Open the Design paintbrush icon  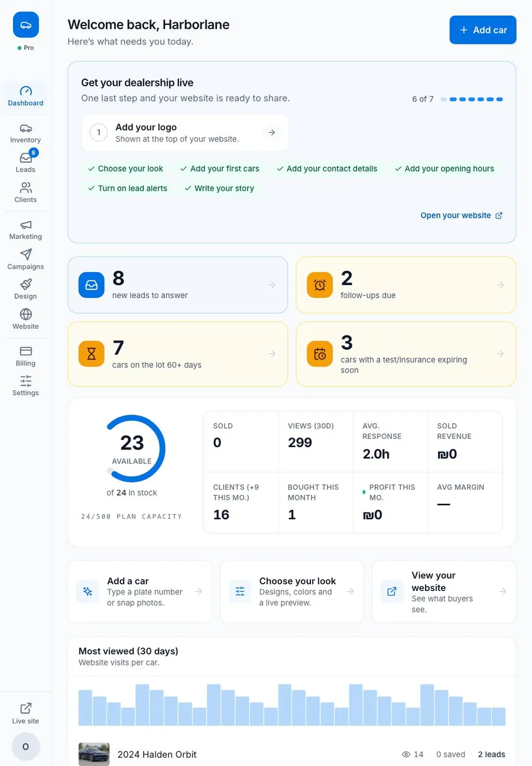click(25, 285)
